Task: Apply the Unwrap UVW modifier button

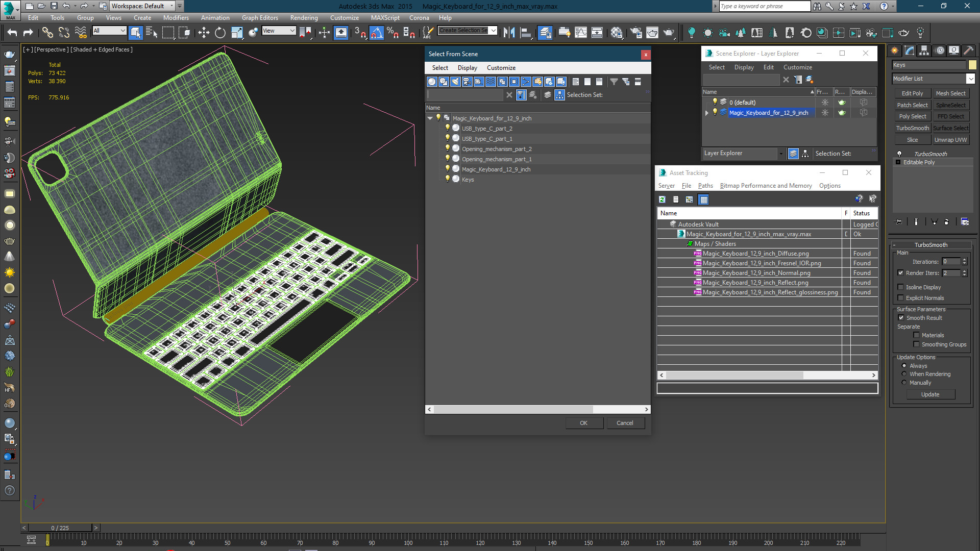Action: click(x=950, y=140)
